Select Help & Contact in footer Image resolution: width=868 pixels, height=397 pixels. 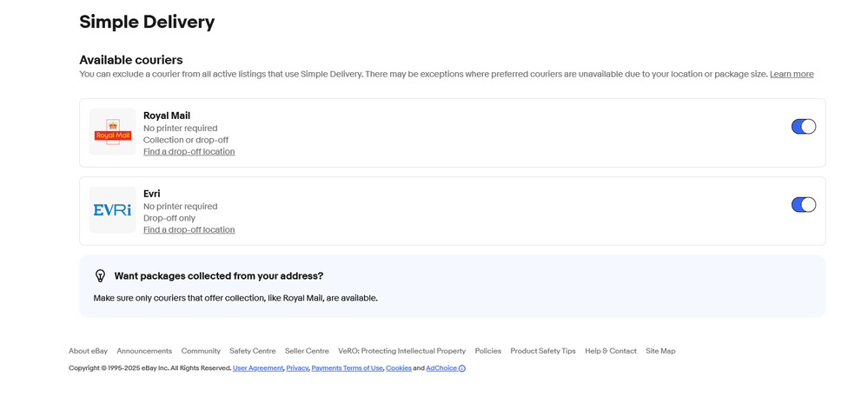[610, 351]
